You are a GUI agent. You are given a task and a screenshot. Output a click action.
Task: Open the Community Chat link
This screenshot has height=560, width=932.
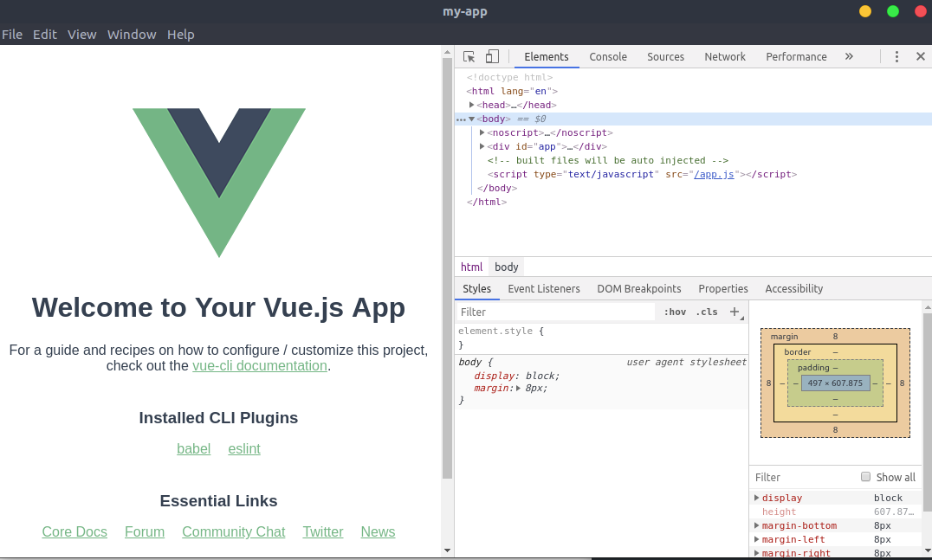coord(234,532)
